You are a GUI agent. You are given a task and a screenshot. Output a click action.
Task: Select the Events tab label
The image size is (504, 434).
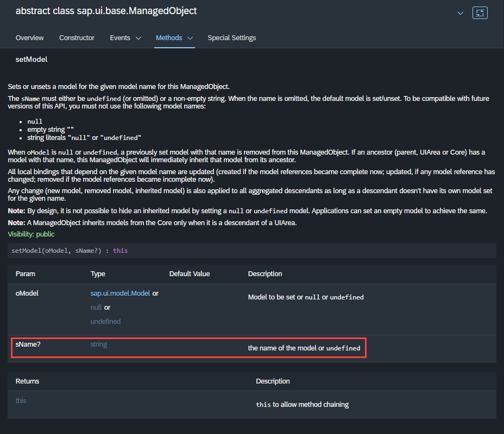[x=120, y=38]
